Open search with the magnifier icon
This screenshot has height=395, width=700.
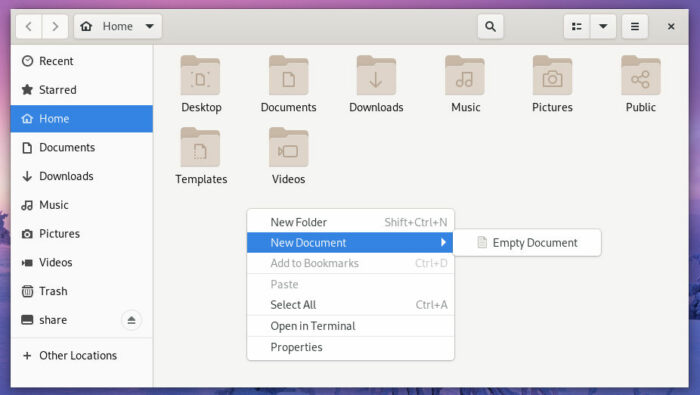point(490,26)
